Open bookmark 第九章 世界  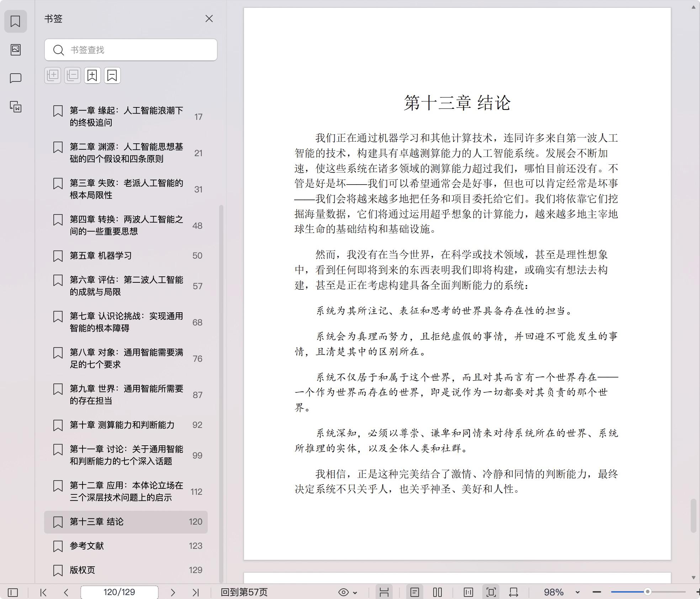[x=126, y=395]
